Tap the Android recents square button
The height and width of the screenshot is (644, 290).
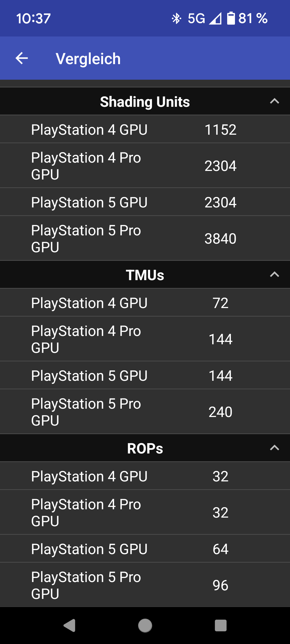tap(221, 626)
